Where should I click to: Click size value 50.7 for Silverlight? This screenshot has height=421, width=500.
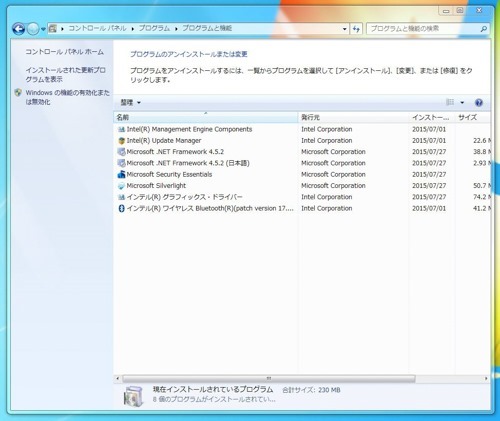(480, 186)
